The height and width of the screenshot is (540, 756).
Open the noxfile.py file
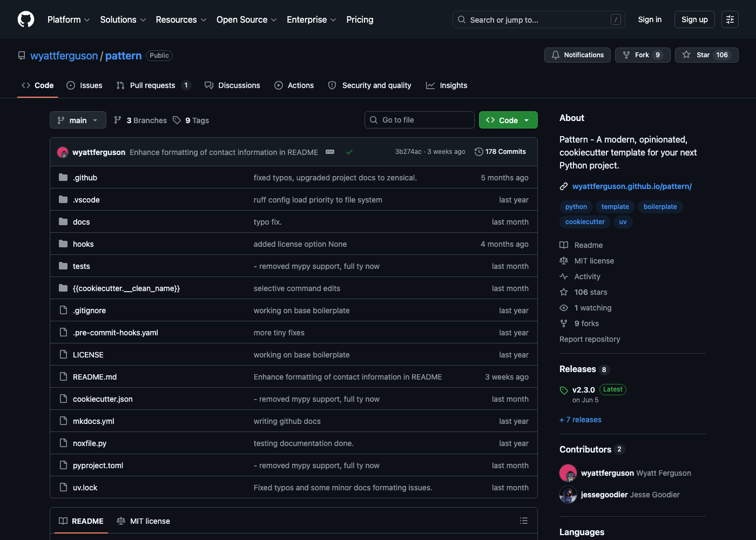[90, 443]
